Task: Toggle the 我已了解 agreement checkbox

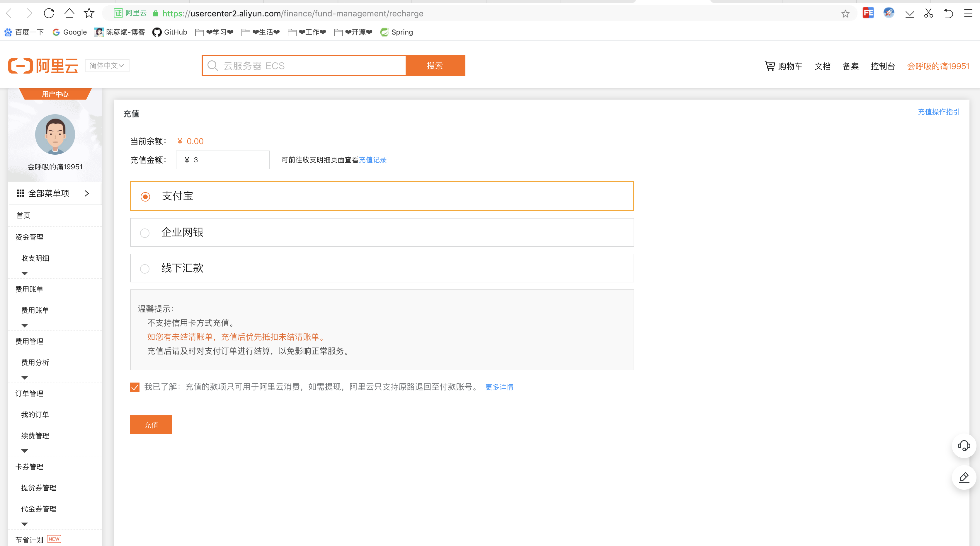Action: coord(135,387)
